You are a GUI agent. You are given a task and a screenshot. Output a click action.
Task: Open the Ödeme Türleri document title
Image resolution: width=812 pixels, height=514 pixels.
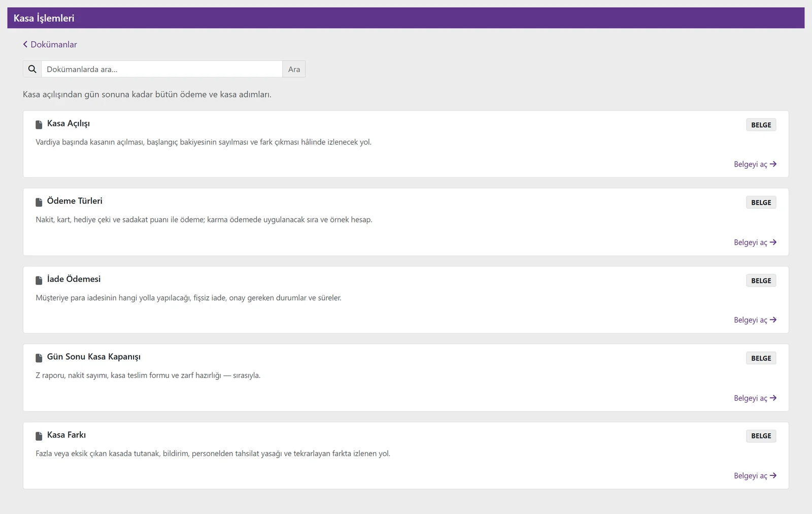75,201
